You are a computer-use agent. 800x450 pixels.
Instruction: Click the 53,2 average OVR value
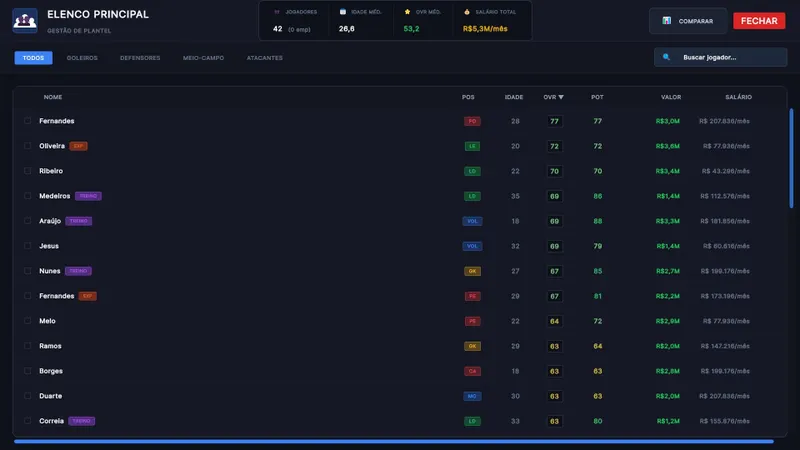coord(411,29)
